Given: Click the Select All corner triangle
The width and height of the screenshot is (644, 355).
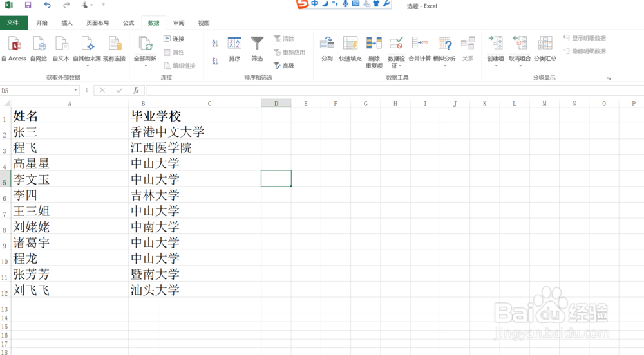Looking at the screenshot, I should (5, 104).
